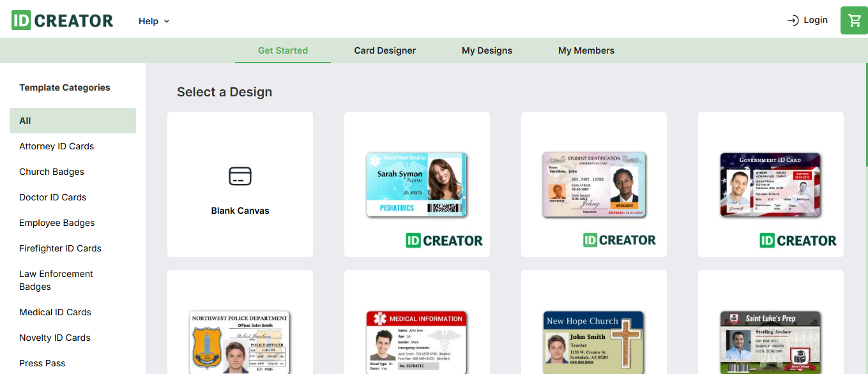Open the My Designs tab
The image size is (868, 374).
point(487,50)
